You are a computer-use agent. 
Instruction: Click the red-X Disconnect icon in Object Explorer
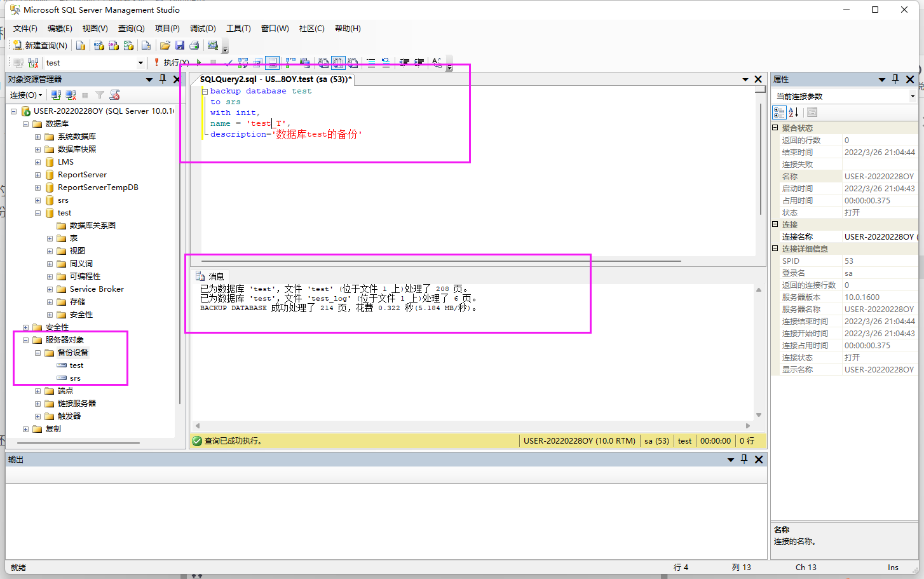[x=71, y=95]
